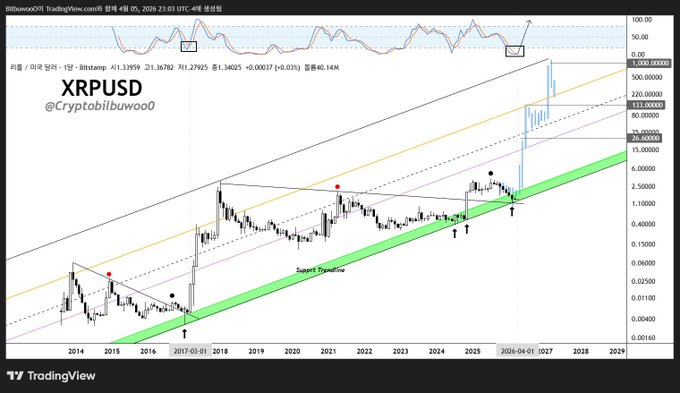
Task: Click the 2028 year on time axis
Action: 581,351
